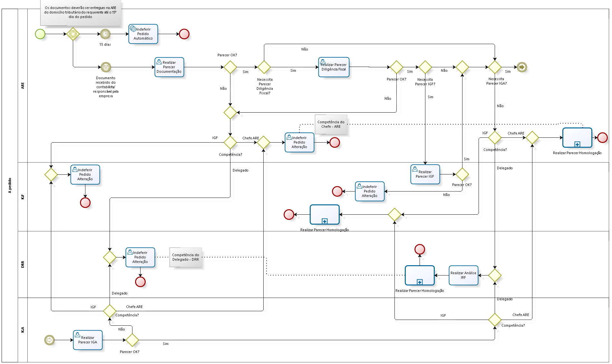Select the Indeferir Pedido Automático service task
612x364 pixels.
(143, 34)
